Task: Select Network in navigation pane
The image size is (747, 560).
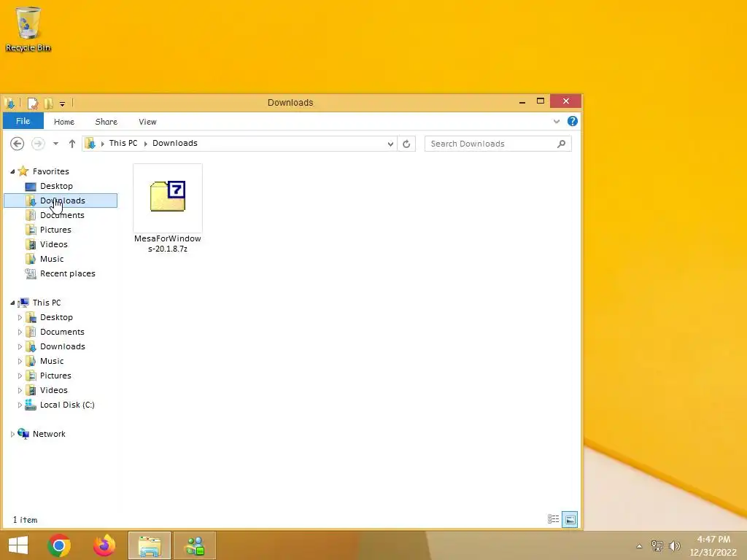Action: tap(49, 434)
